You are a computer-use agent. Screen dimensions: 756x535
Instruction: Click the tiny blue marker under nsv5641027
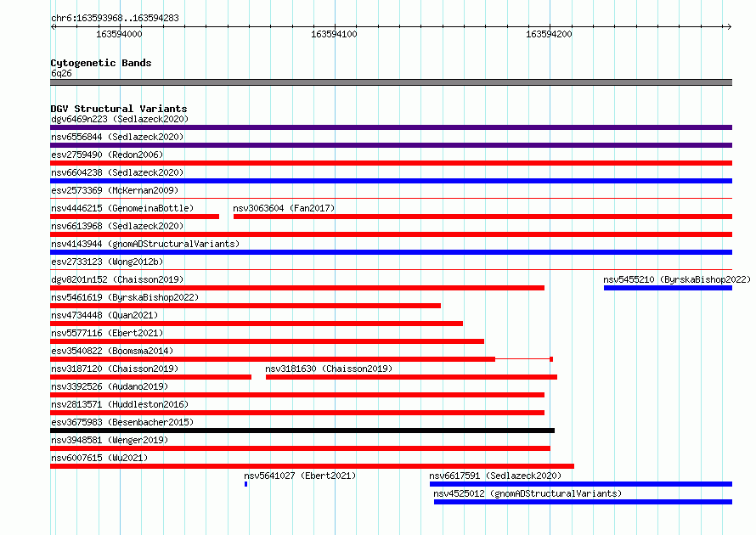click(245, 484)
